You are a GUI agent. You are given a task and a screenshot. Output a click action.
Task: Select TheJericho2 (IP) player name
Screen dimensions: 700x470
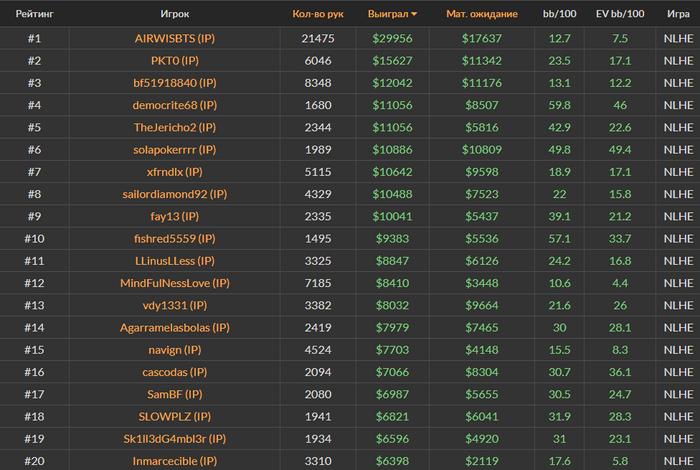coord(175,128)
